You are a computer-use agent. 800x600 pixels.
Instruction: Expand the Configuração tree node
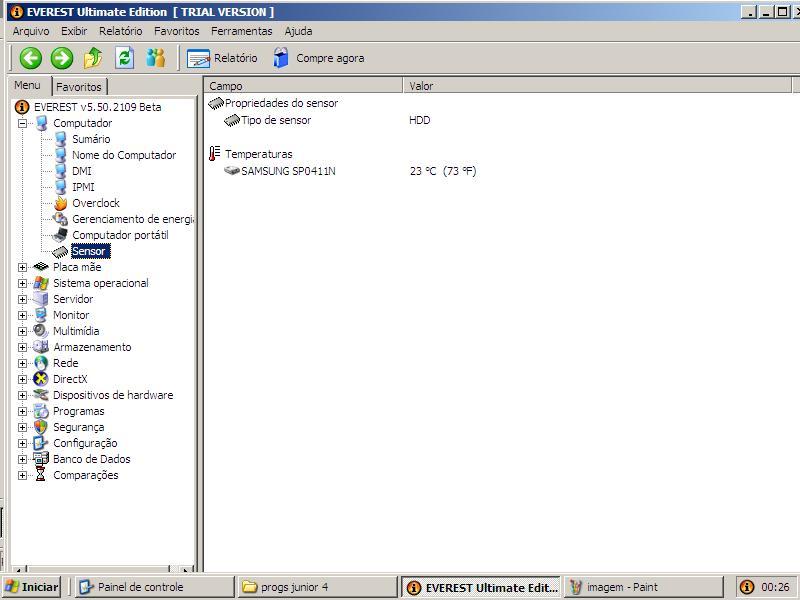(22, 443)
